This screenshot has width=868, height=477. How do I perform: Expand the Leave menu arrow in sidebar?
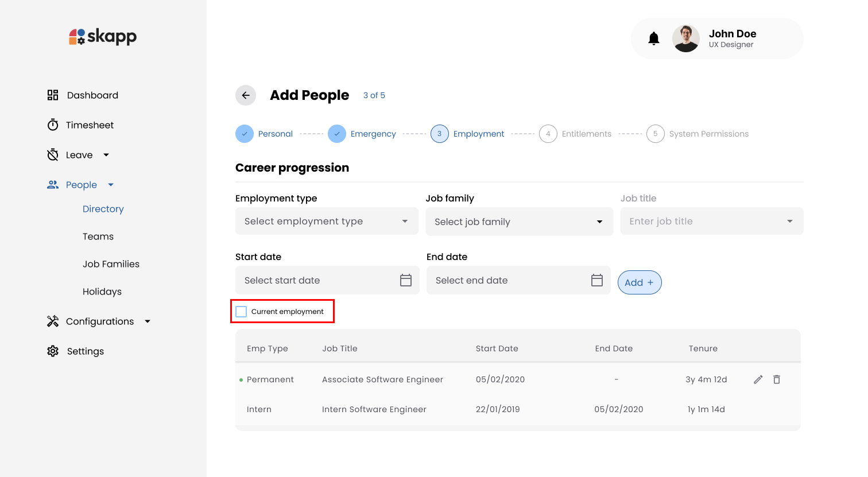pos(106,155)
